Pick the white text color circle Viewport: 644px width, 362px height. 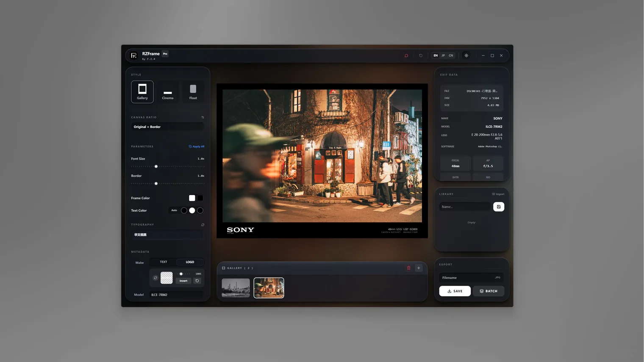[x=192, y=210]
